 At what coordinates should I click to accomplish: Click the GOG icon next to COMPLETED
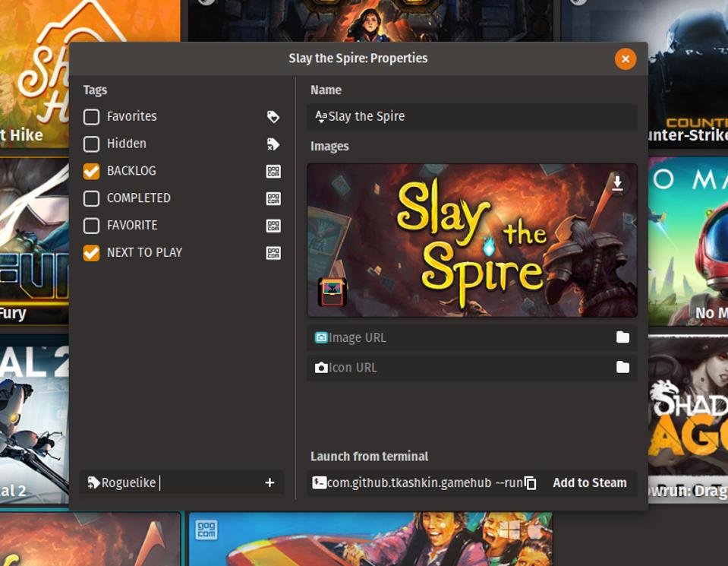coord(273,198)
